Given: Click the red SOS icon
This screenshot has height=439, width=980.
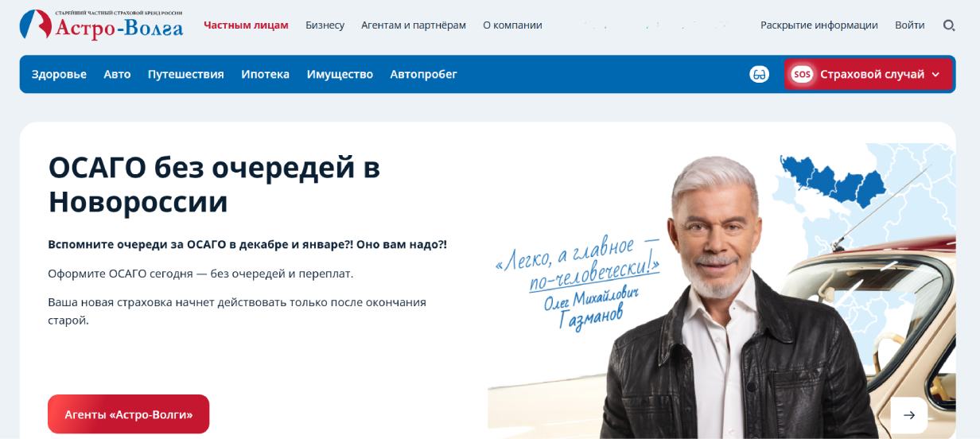Looking at the screenshot, I should [802, 74].
